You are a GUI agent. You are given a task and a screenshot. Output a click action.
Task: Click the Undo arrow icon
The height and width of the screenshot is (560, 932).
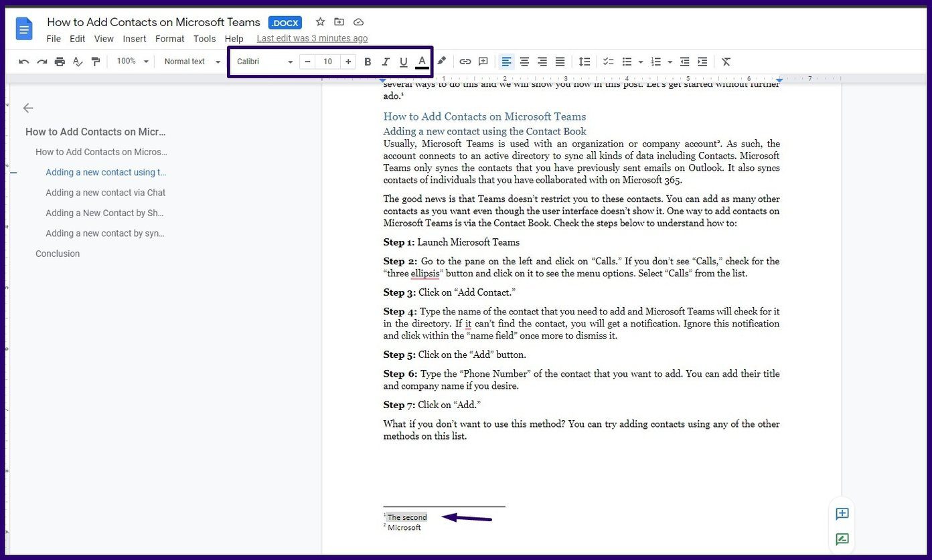(24, 62)
